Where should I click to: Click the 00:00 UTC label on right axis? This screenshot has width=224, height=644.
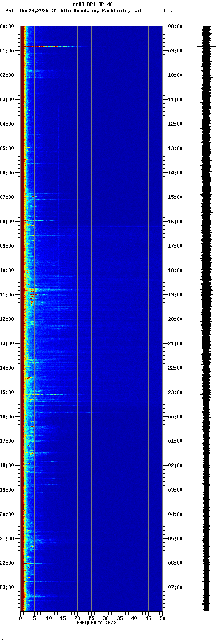[175, 417]
